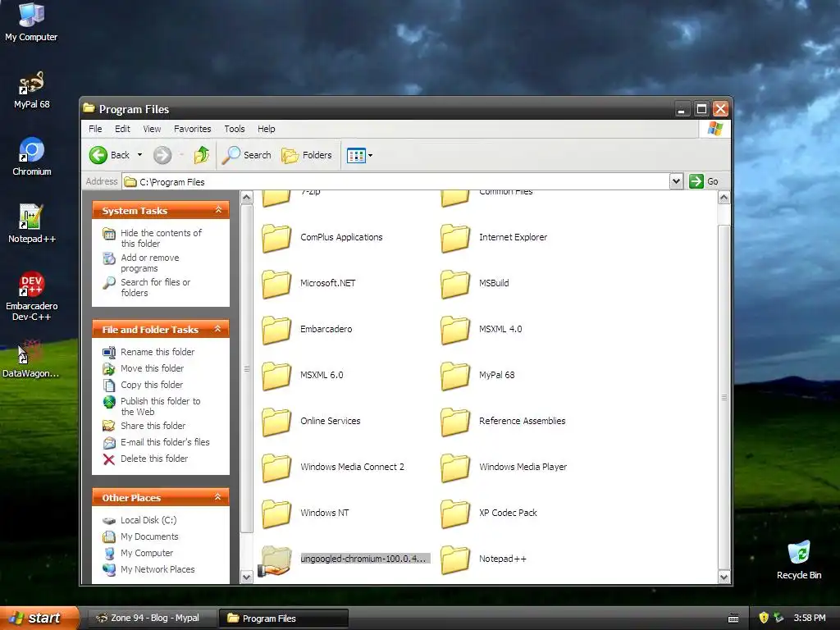Collapse the File and Folder Tasks panel
The height and width of the screenshot is (630, 840).
(217, 329)
